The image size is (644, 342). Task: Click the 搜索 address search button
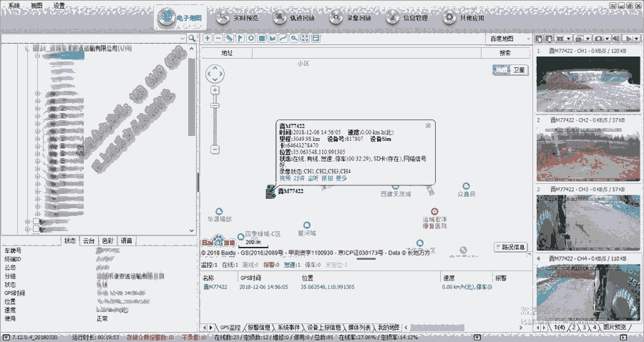tap(505, 53)
